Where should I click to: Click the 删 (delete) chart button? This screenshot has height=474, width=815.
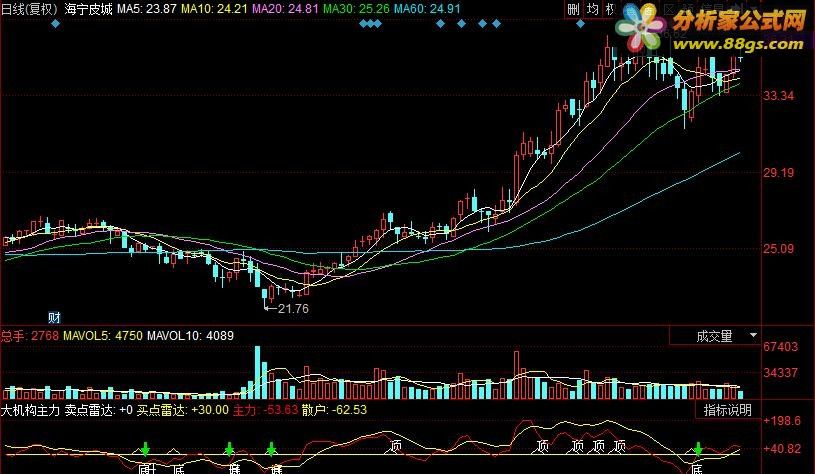click(x=573, y=9)
